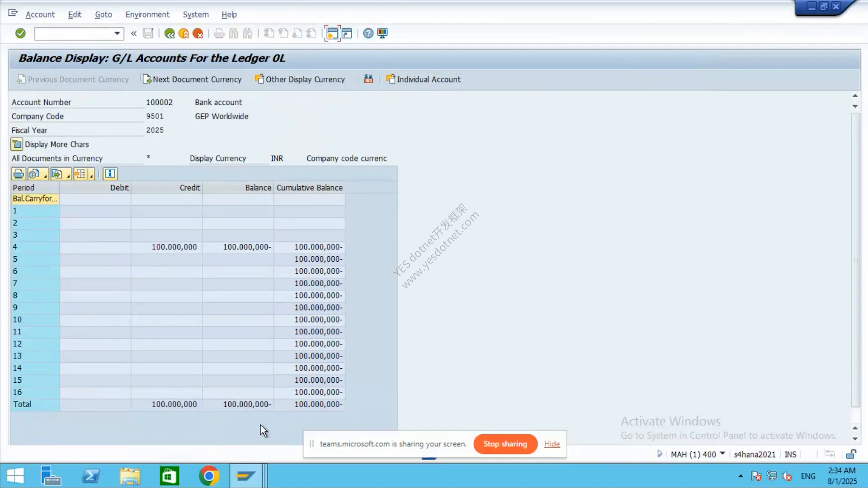Click the grid toolbar Print icon
Viewport: 868px width, 488px height.
(x=18, y=174)
